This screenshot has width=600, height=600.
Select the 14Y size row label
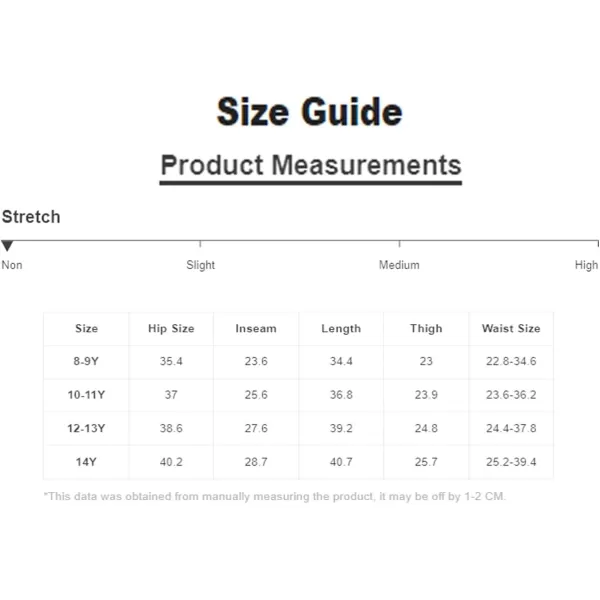(86, 462)
